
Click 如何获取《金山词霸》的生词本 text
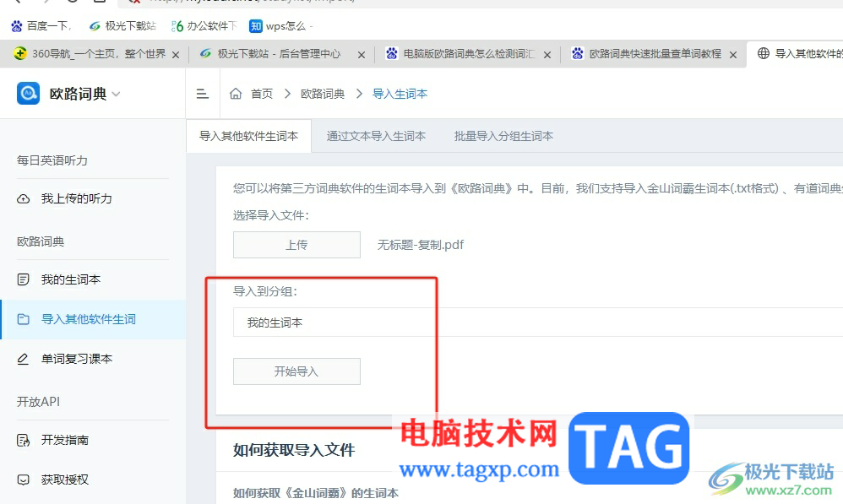tap(316, 493)
